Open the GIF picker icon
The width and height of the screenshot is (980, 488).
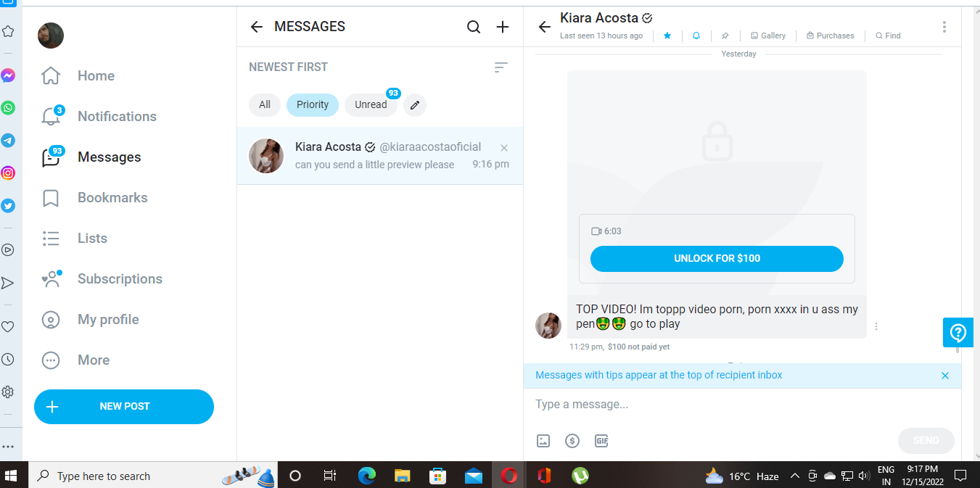(601, 441)
